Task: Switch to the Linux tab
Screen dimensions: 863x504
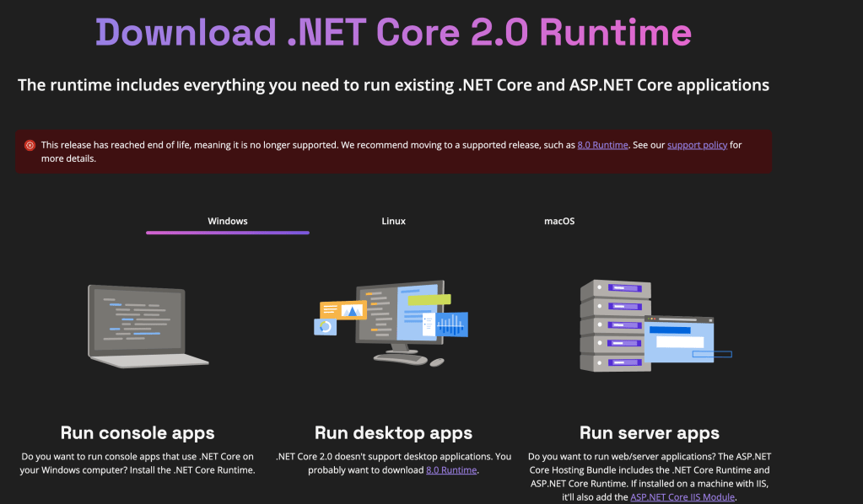Action: (393, 222)
